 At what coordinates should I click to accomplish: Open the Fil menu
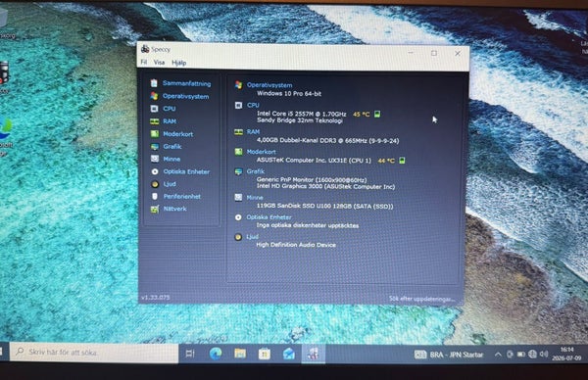(144, 63)
